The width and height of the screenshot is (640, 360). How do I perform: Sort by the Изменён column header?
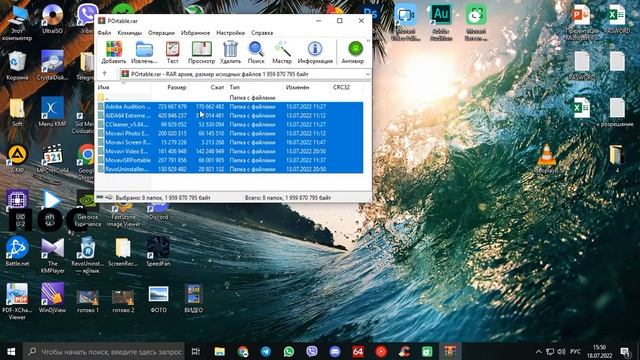tap(307, 87)
